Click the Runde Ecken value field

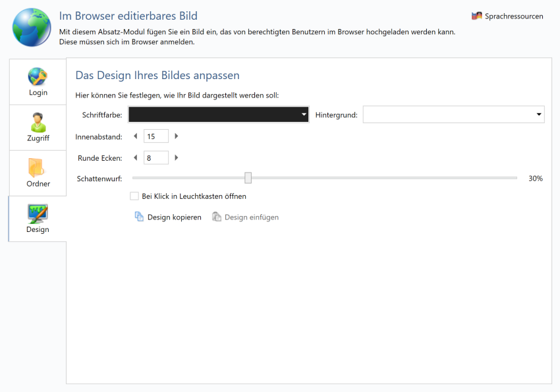155,157
